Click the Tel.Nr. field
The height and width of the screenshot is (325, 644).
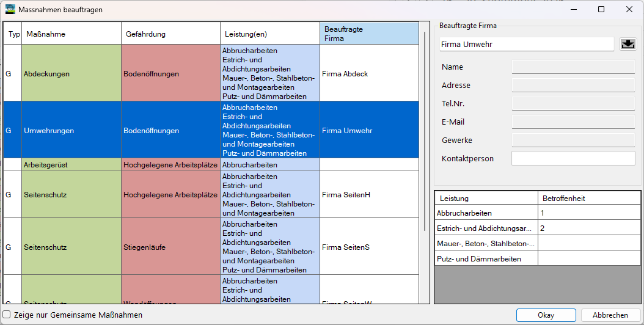[x=573, y=103]
